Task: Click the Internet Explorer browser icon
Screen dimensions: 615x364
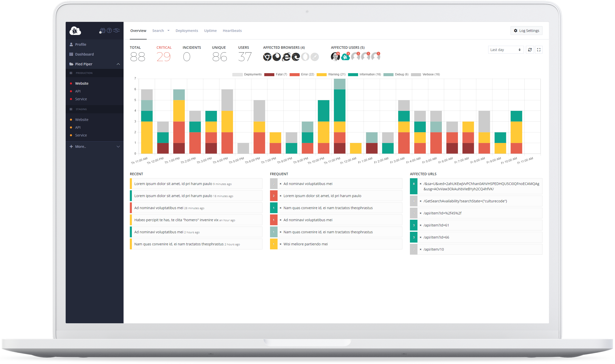Action: tap(286, 57)
